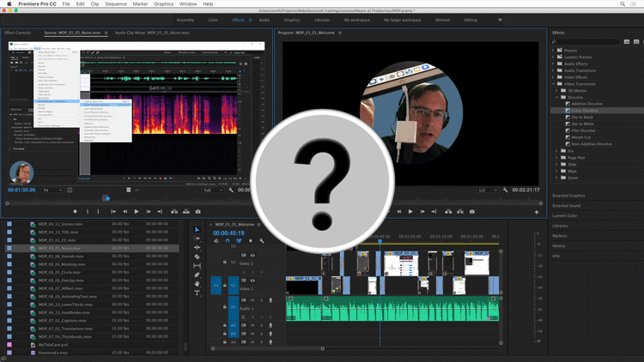Select the Hand tool

197,284
